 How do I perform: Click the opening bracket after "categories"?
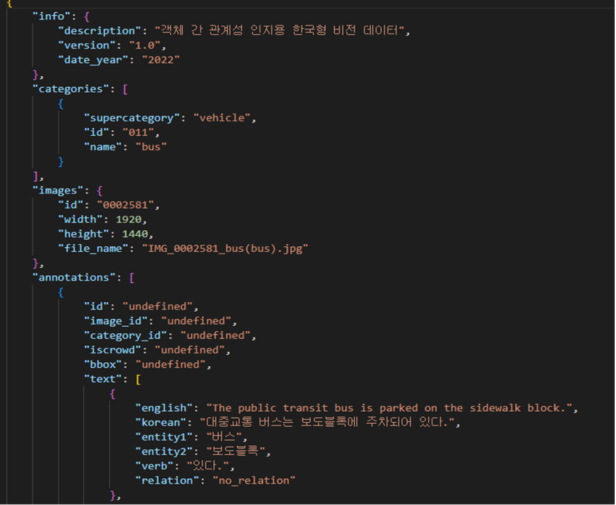(125, 89)
